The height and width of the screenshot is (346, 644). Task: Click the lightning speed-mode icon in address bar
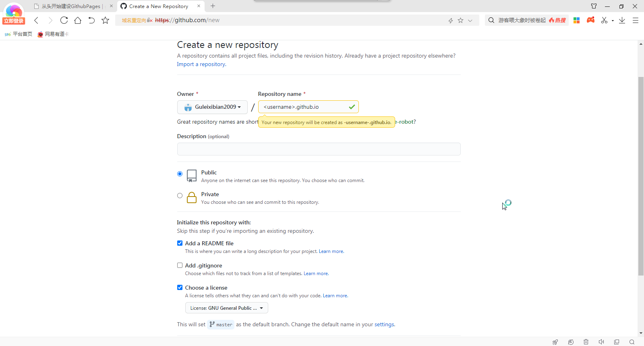click(x=451, y=21)
